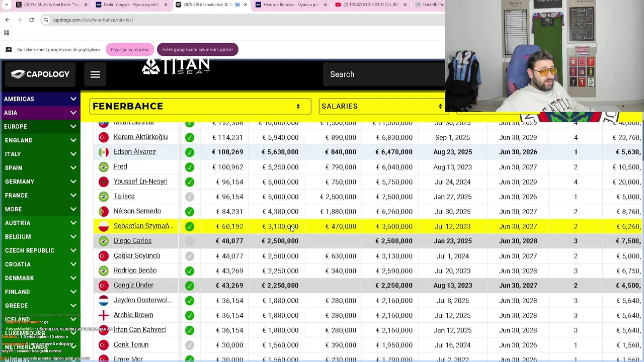Expand ENGLAND leagues chevron

73,140
